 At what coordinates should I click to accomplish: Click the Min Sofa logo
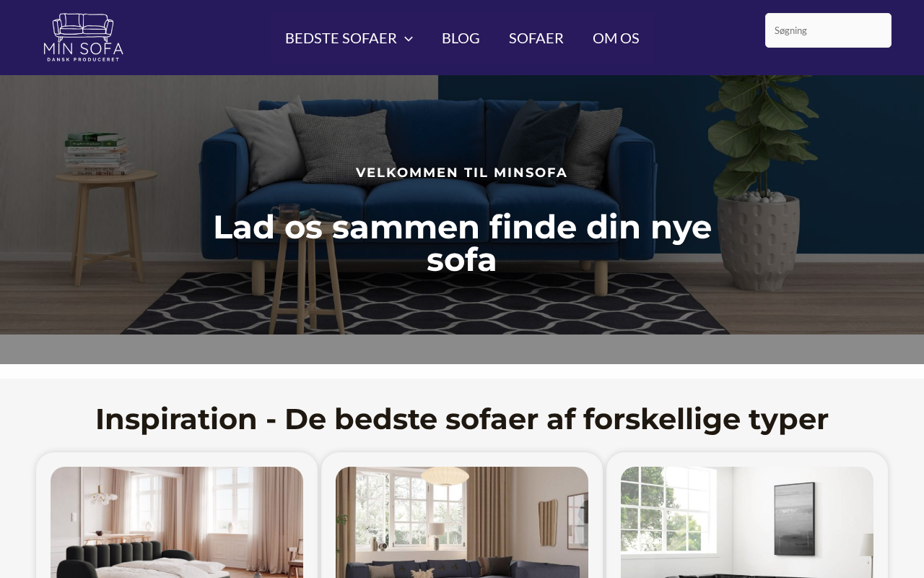(83, 38)
